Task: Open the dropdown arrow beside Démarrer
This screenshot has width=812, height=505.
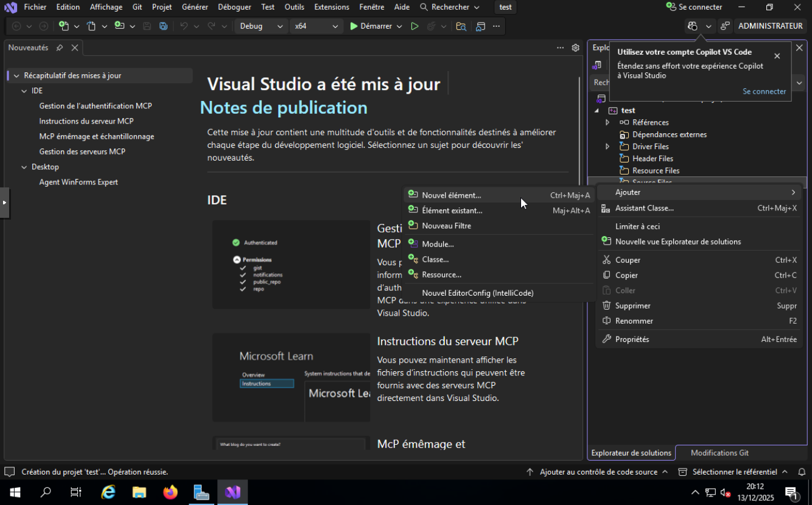Action: point(399,26)
